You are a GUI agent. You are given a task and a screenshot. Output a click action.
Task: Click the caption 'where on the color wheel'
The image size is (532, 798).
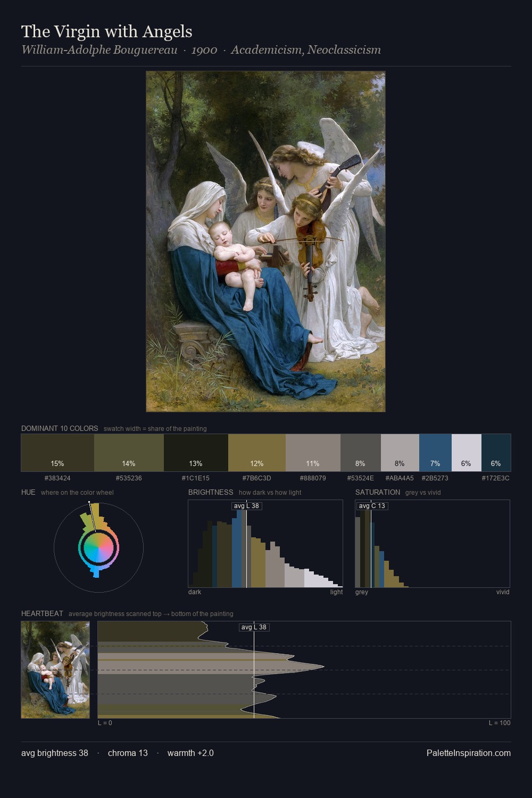tap(77, 493)
